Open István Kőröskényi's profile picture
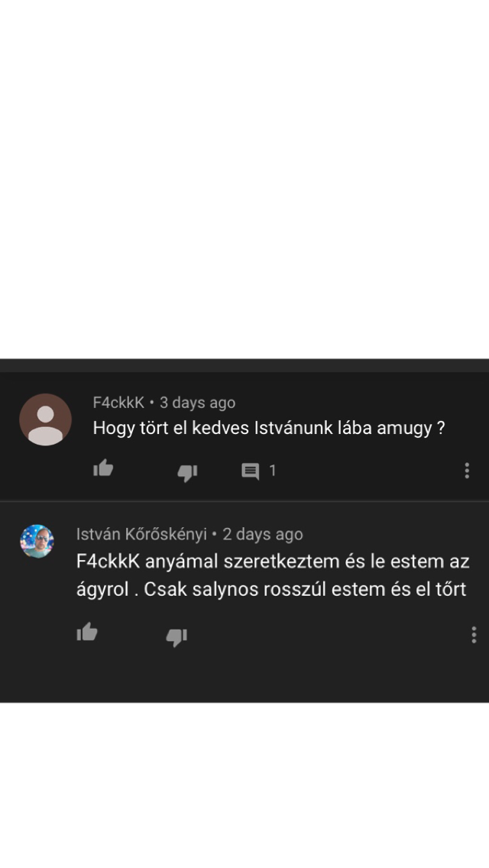This screenshot has width=489, height=868. coord(37,541)
